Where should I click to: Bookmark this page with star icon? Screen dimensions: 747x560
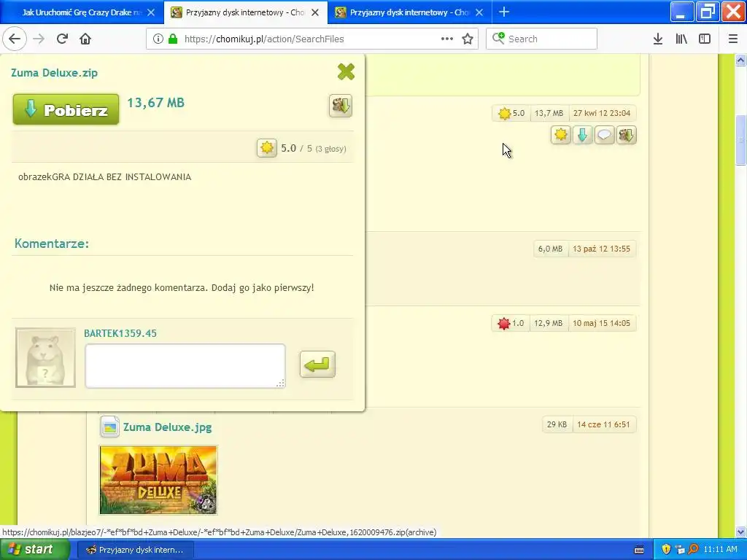(468, 39)
